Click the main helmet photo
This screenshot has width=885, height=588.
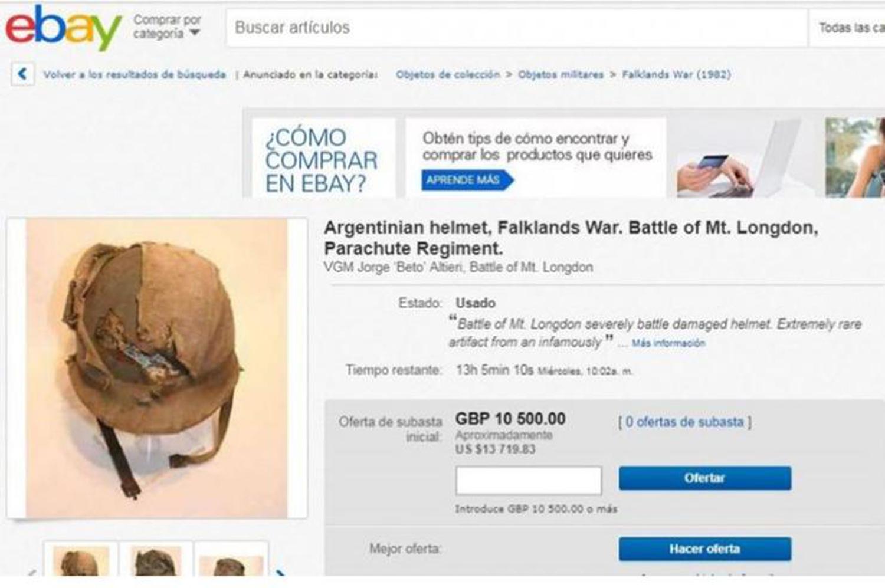[x=156, y=369]
